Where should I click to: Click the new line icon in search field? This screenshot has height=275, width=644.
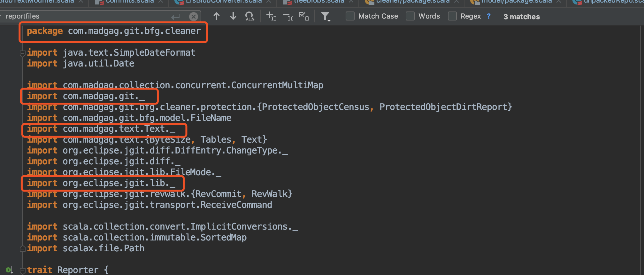tap(175, 17)
